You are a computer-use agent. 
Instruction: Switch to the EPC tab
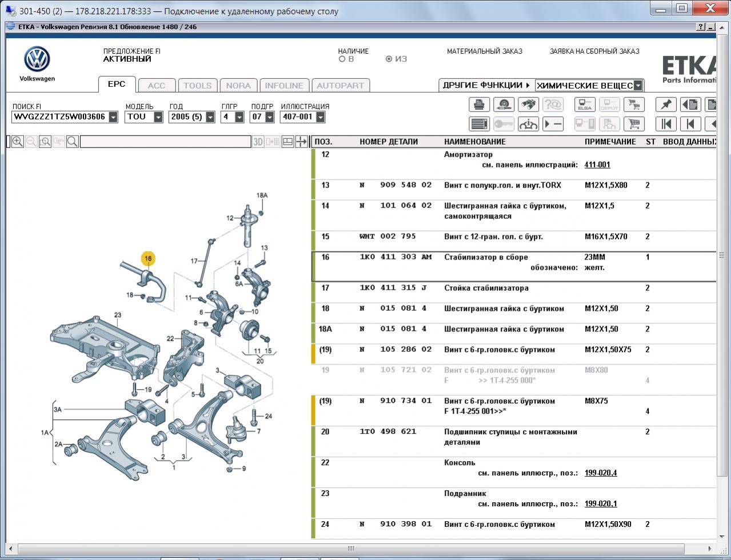(117, 84)
